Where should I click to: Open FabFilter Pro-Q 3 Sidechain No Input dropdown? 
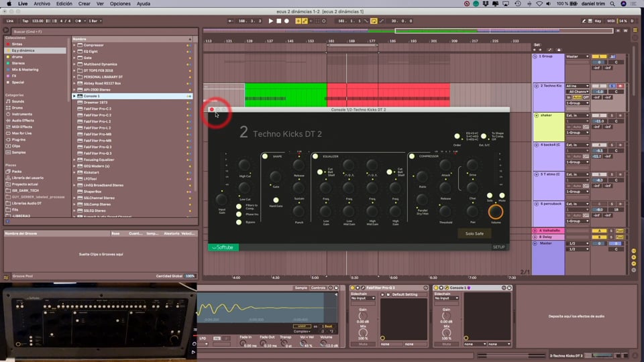tap(363, 298)
